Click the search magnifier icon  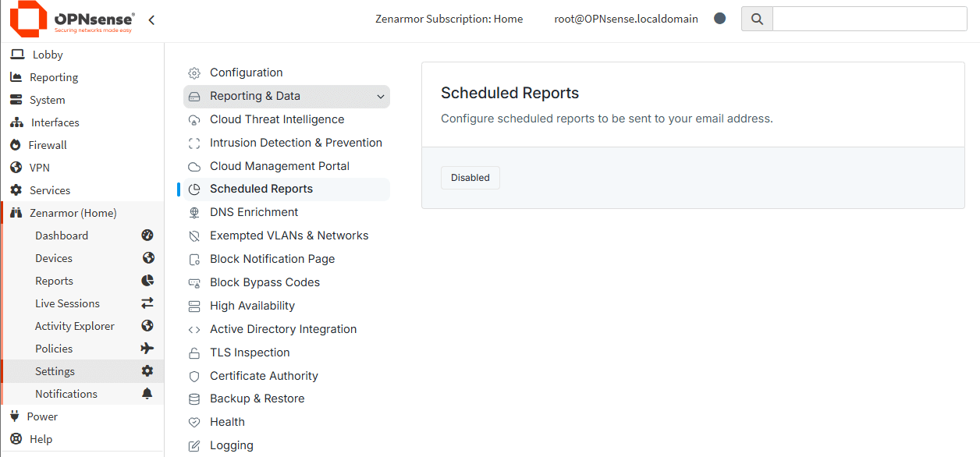click(757, 19)
